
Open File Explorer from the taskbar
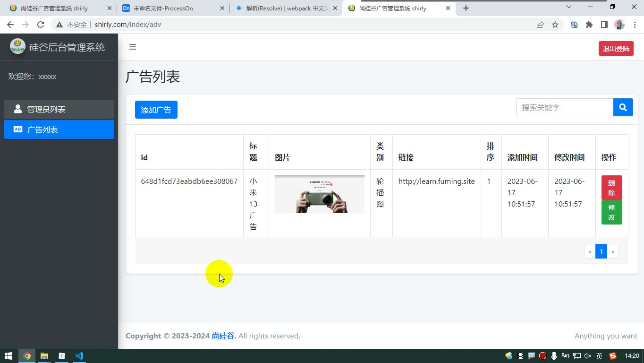click(x=44, y=356)
